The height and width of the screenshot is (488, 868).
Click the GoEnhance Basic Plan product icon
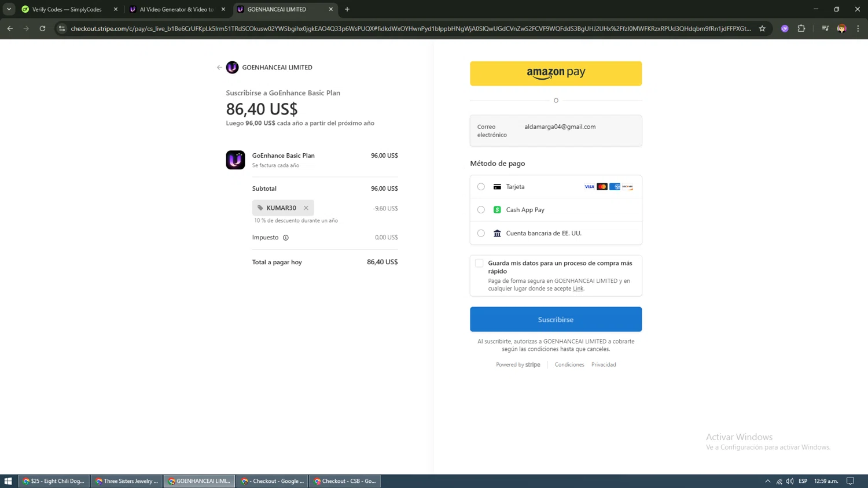(236, 160)
